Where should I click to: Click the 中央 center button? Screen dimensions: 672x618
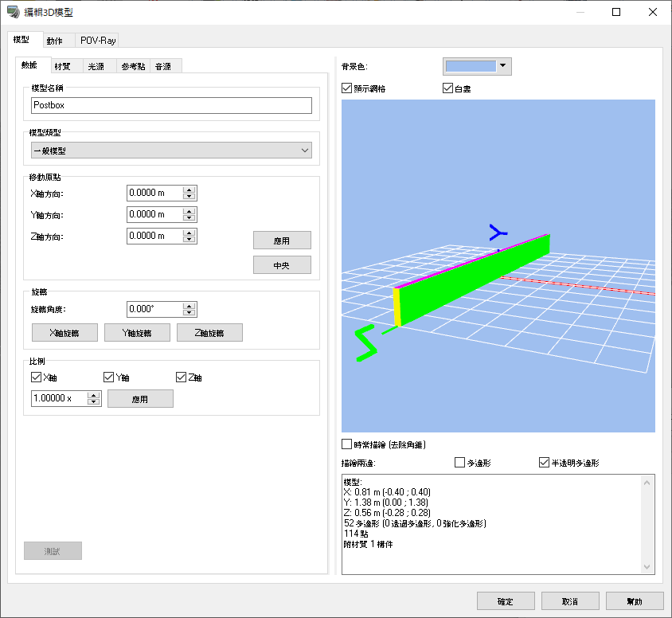[x=282, y=265]
